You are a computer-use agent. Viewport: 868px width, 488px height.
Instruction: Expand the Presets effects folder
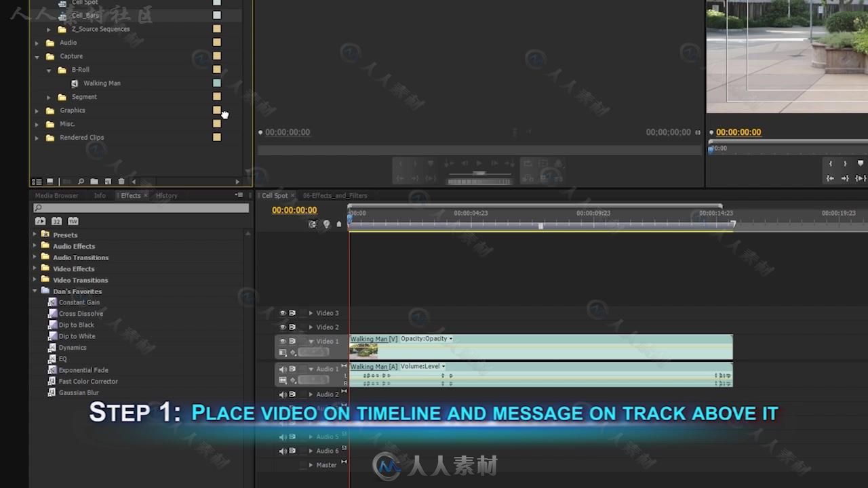tap(35, 235)
